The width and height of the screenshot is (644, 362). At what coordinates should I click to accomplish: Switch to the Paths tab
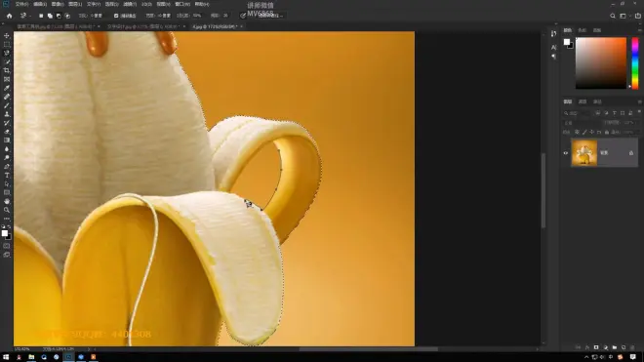(597, 101)
